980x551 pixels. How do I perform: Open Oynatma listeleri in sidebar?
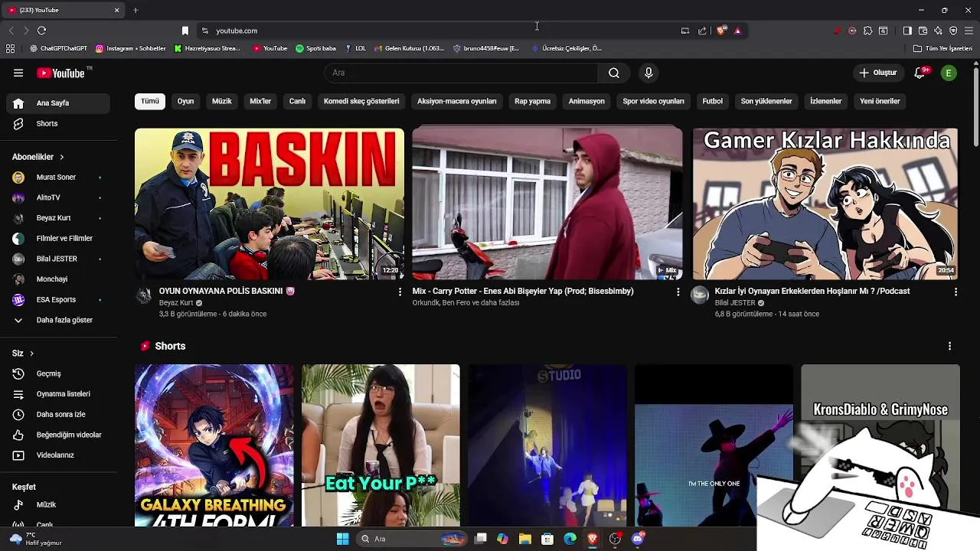coord(58,393)
